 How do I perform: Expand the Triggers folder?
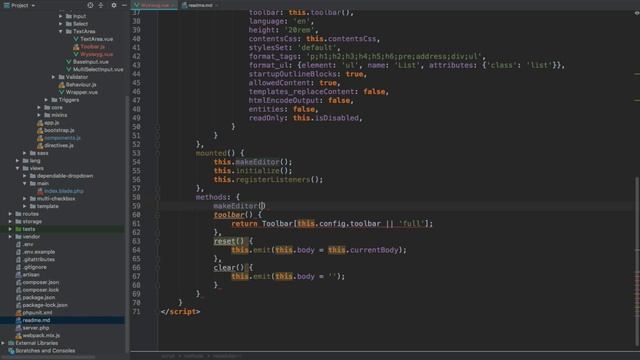pos(46,100)
